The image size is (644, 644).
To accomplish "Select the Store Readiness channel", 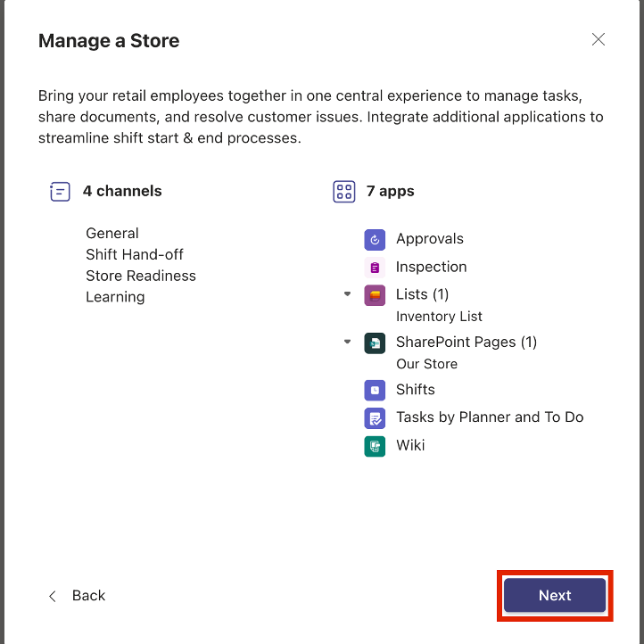I will point(140,276).
